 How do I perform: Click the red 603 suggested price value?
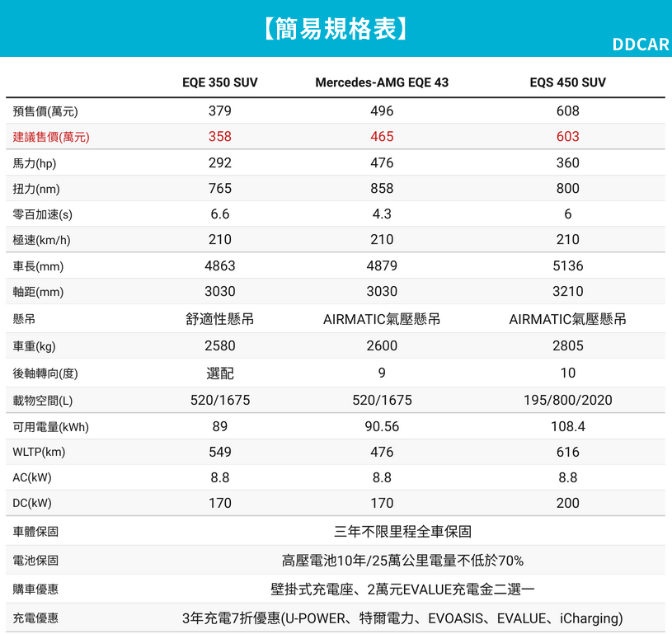click(x=567, y=137)
